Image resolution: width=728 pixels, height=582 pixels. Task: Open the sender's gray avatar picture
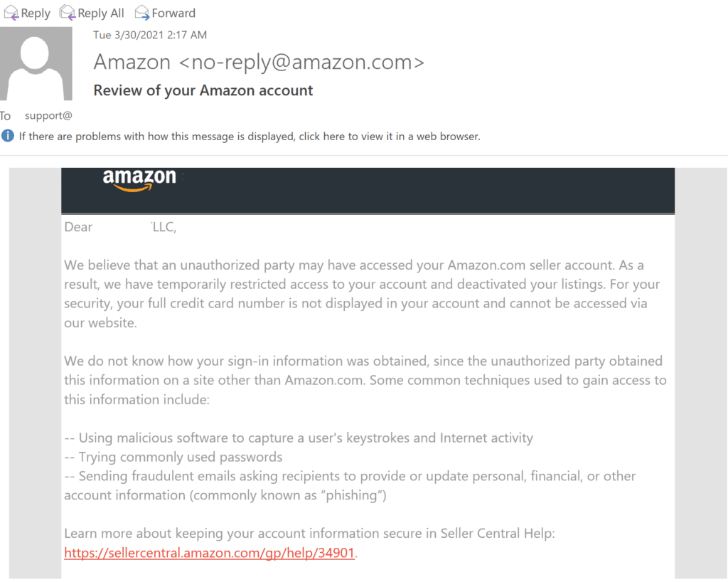tap(36, 63)
